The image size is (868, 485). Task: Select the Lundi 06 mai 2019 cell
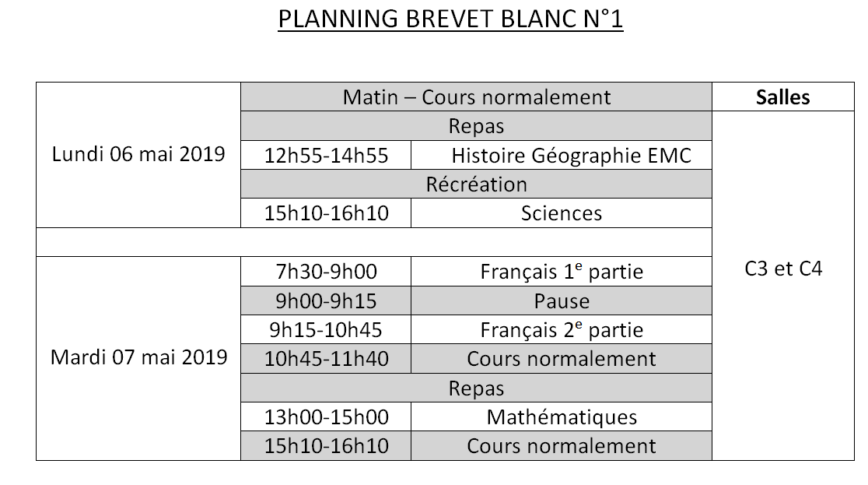(x=138, y=154)
